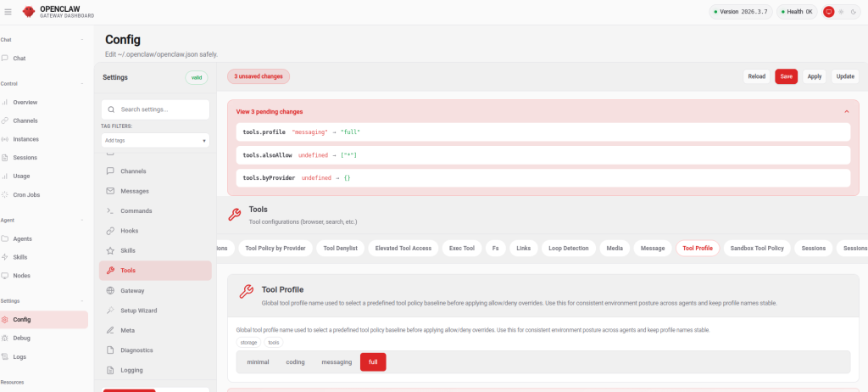Image resolution: width=868 pixels, height=392 pixels.
Task: Collapse the Chat section in navigation
Action: click(x=82, y=40)
